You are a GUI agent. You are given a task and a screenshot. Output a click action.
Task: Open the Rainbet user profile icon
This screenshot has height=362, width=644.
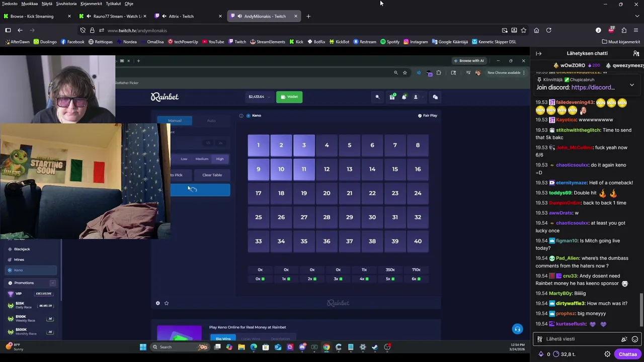click(416, 97)
